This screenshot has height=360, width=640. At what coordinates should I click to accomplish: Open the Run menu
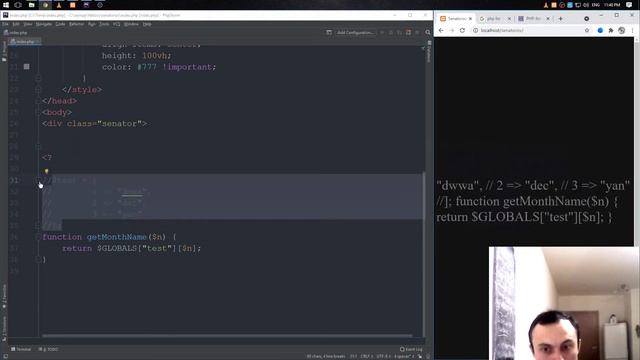(x=92, y=24)
